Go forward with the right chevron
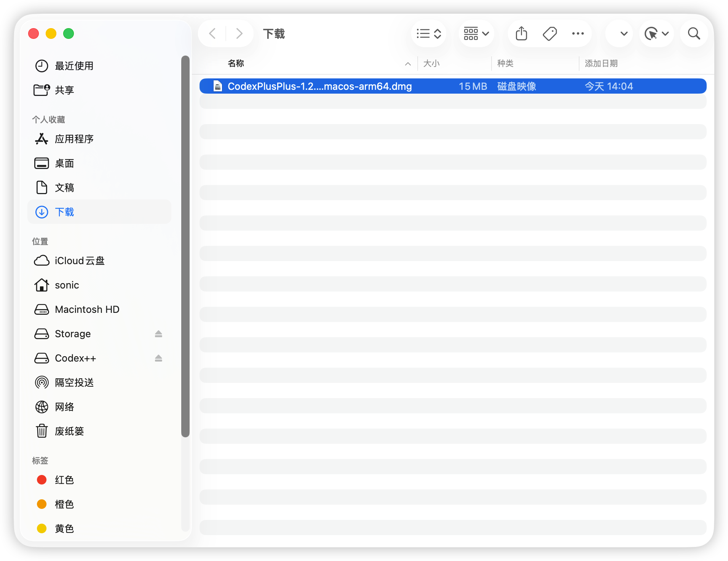The width and height of the screenshot is (728, 561). (239, 33)
